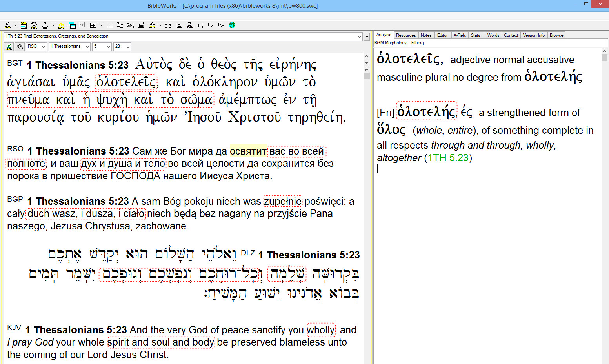Viewport: 609px width, 364px height.
Task: Click the keyboard toolbar icon
Action: 141,25
